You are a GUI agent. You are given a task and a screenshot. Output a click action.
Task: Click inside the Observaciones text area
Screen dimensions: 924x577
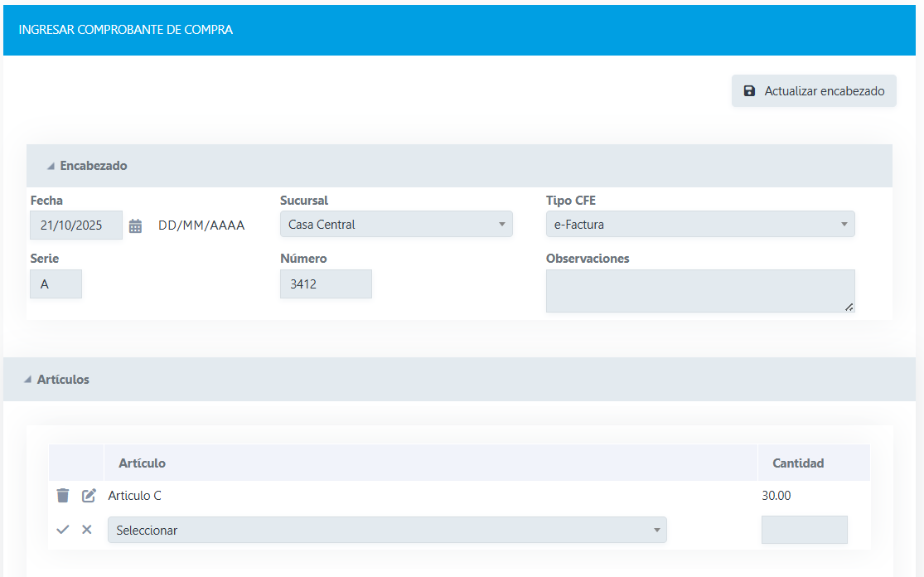699,291
